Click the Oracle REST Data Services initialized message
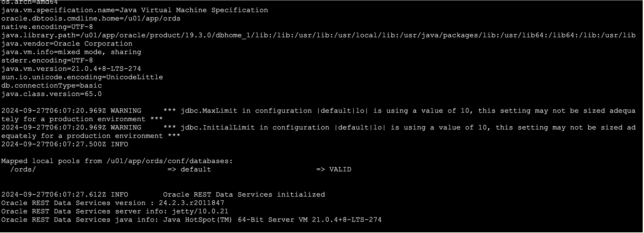This screenshot has width=644, height=233. [244, 195]
